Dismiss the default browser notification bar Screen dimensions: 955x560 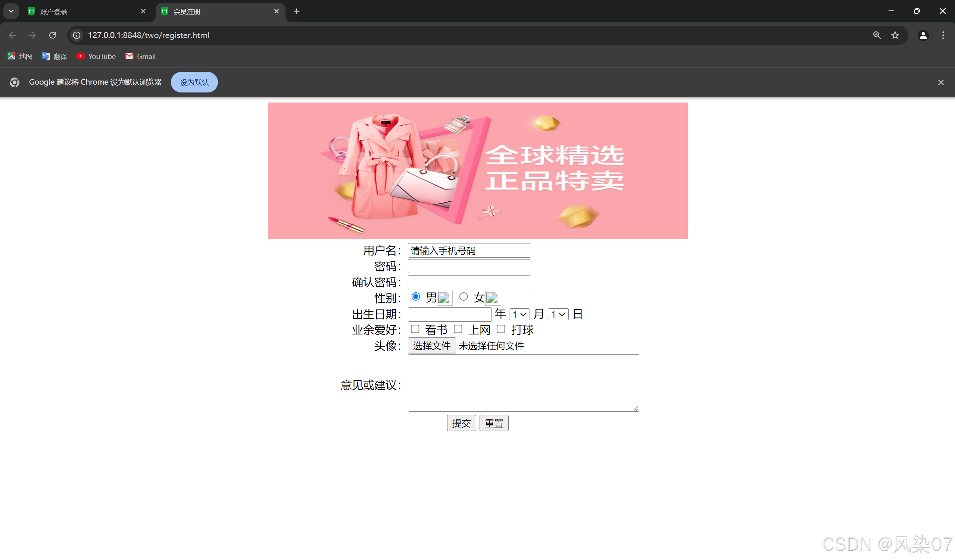point(941,82)
